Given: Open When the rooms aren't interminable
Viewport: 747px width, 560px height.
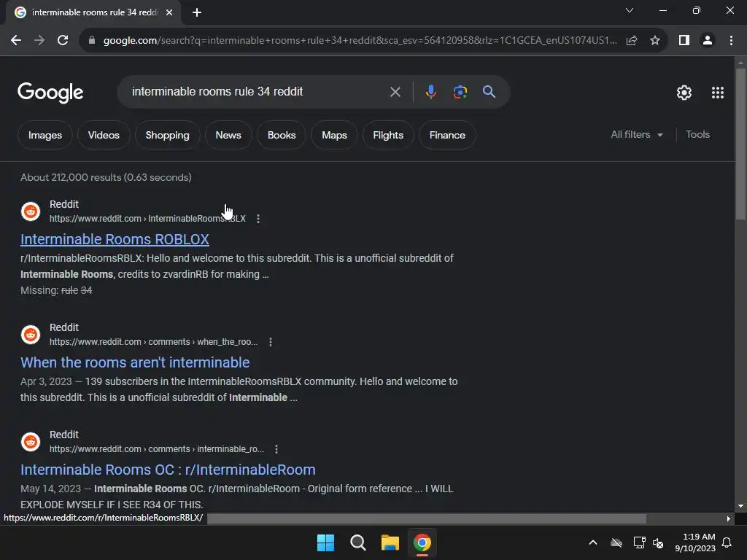Looking at the screenshot, I should (x=135, y=362).
